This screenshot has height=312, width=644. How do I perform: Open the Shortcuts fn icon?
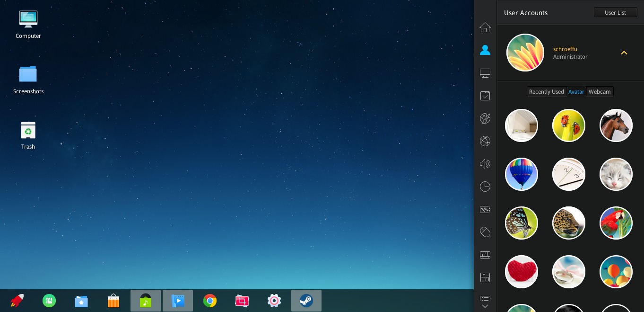point(485,277)
